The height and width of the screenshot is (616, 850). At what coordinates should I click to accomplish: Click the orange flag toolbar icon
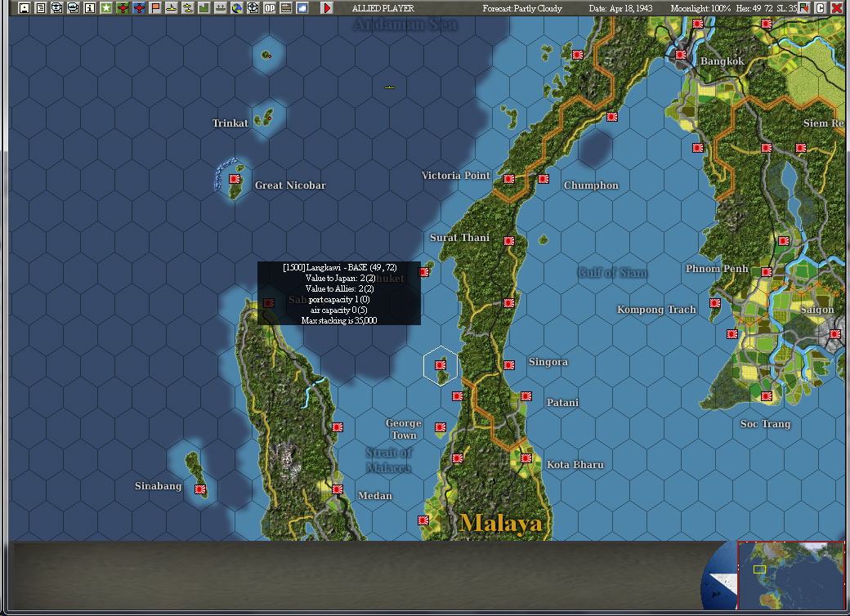click(155, 7)
